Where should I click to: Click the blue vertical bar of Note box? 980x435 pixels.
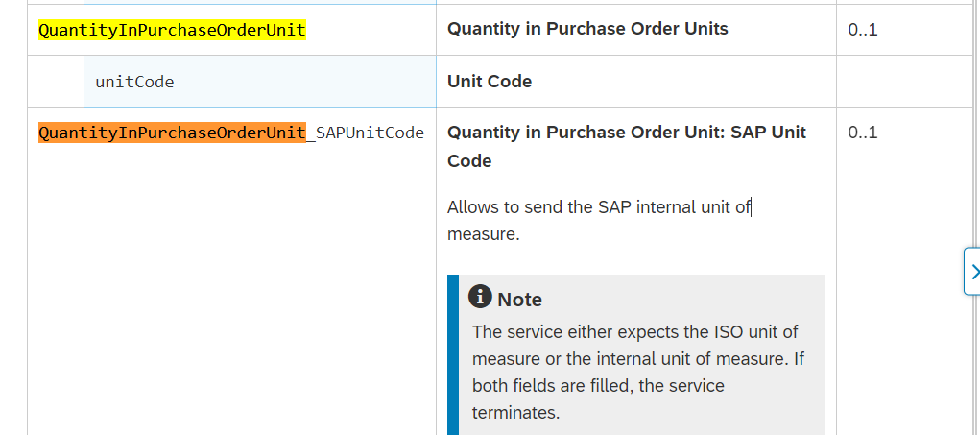(452, 354)
